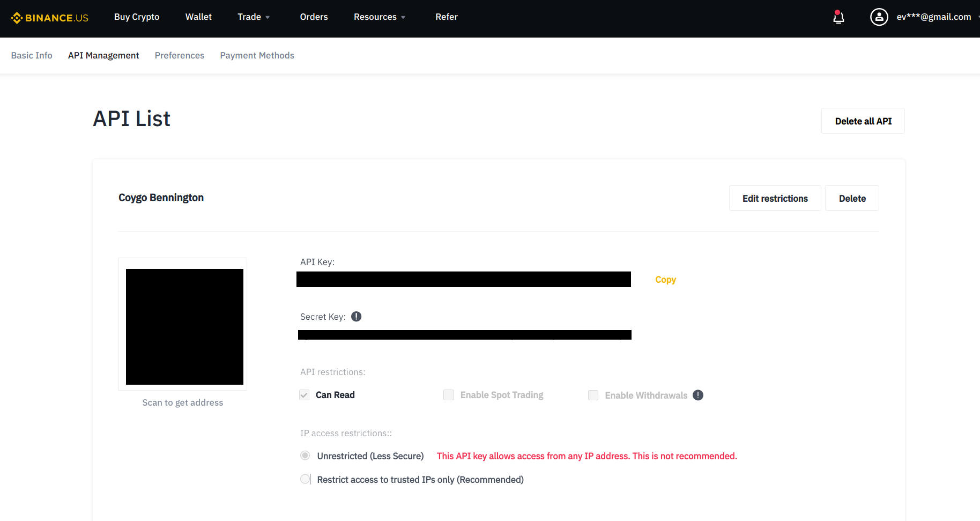Click the redacted API Key field
The width and height of the screenshot is (980, 521).
[464, 280]
